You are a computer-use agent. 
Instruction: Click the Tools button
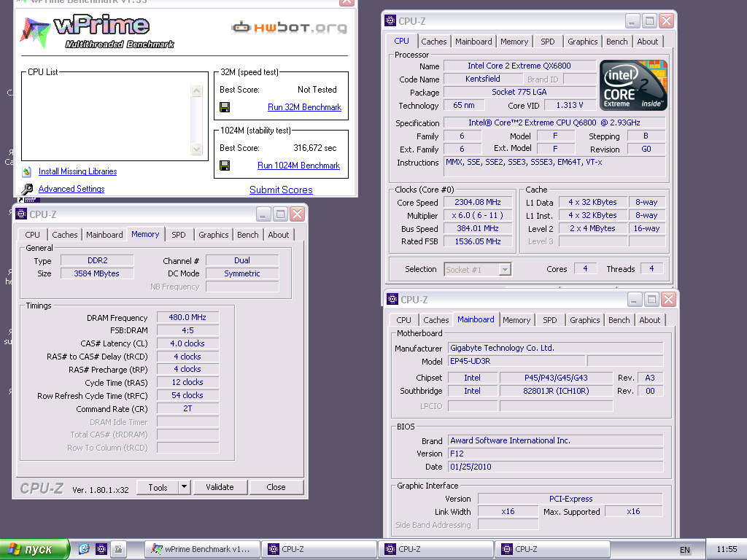point(158,487)
